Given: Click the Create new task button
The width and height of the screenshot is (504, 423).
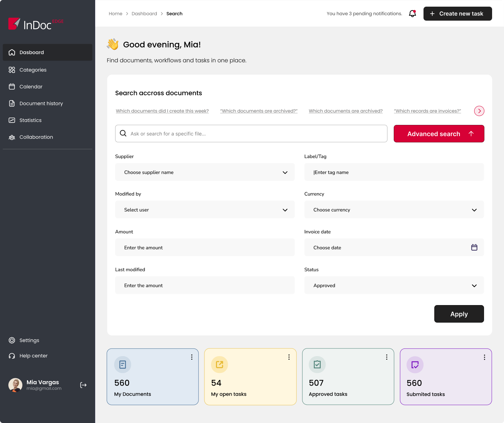Looking at the screenshot, I should click(x=457, y=14).
